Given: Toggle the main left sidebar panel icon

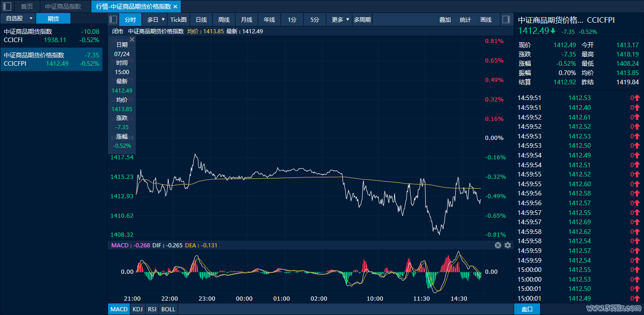Looking at the screenshot, I should (x=7, y=6).
